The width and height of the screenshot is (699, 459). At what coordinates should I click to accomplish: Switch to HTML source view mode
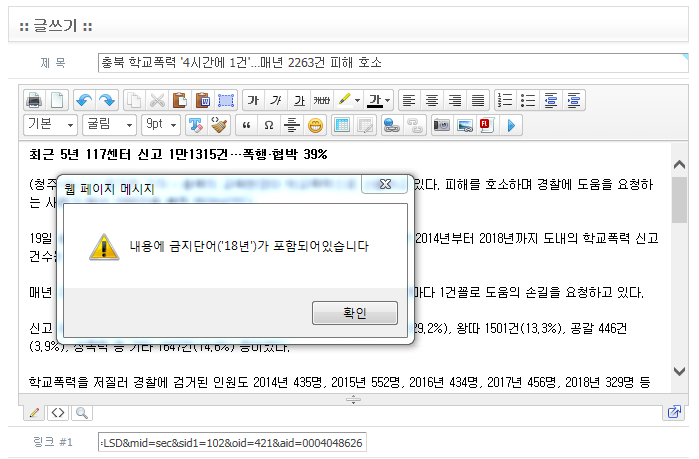(58, 412)
